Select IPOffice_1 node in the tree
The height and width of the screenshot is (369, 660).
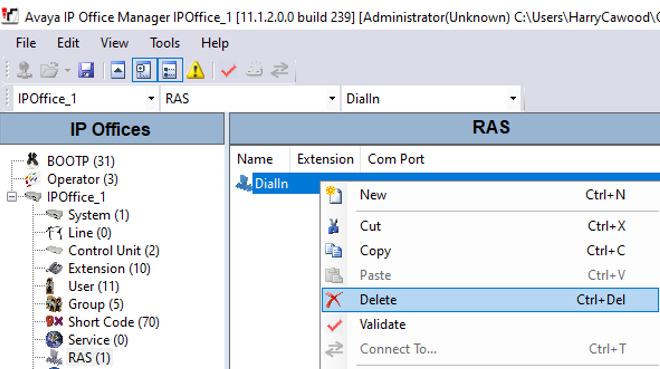click(x=76, y=197)
